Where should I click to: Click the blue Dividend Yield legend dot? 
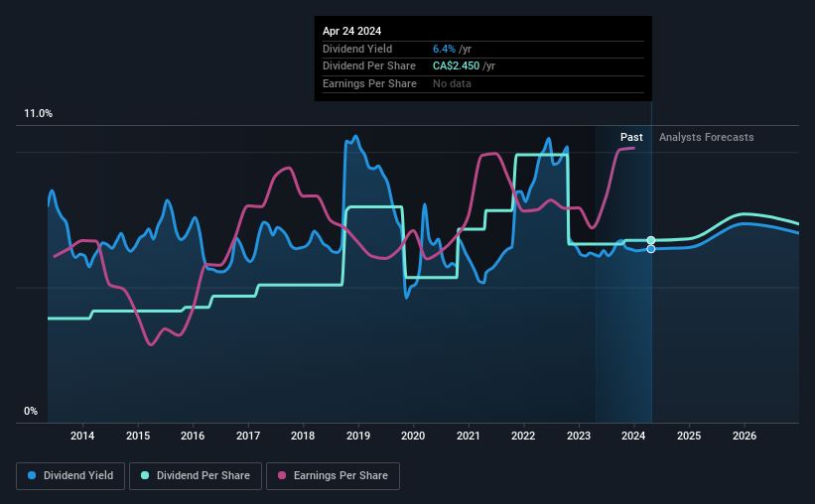[x=32, y=475]
